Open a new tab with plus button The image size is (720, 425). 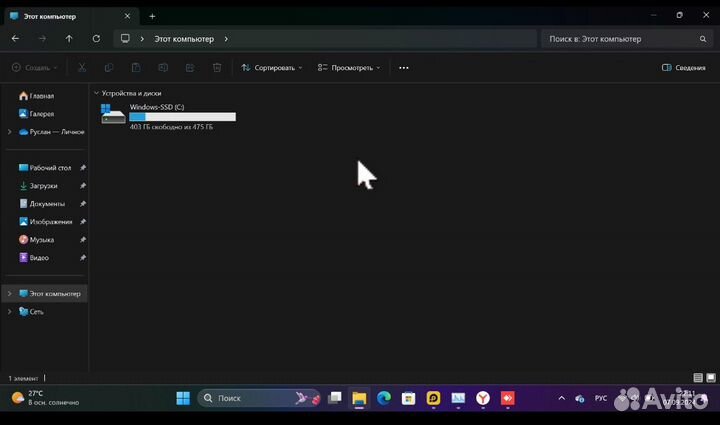(152, 16)
